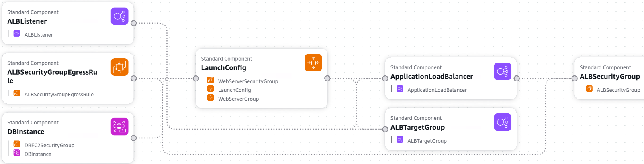Click small icon beside WebServerSecurityGroup

click(x=211, y=80)
